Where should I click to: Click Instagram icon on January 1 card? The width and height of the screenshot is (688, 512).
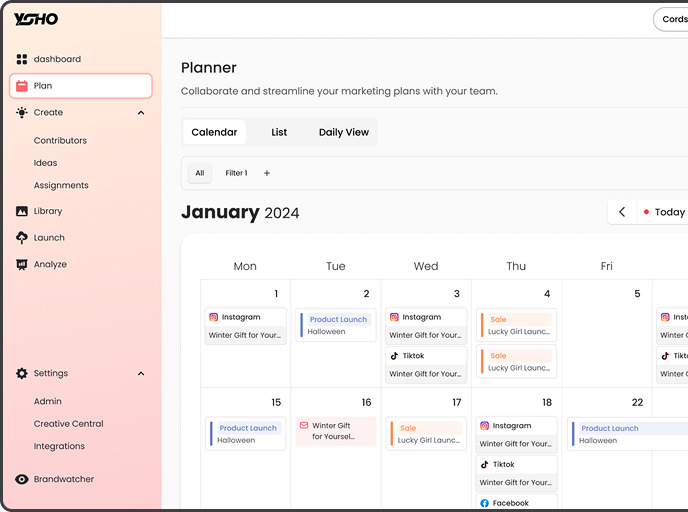214,317
